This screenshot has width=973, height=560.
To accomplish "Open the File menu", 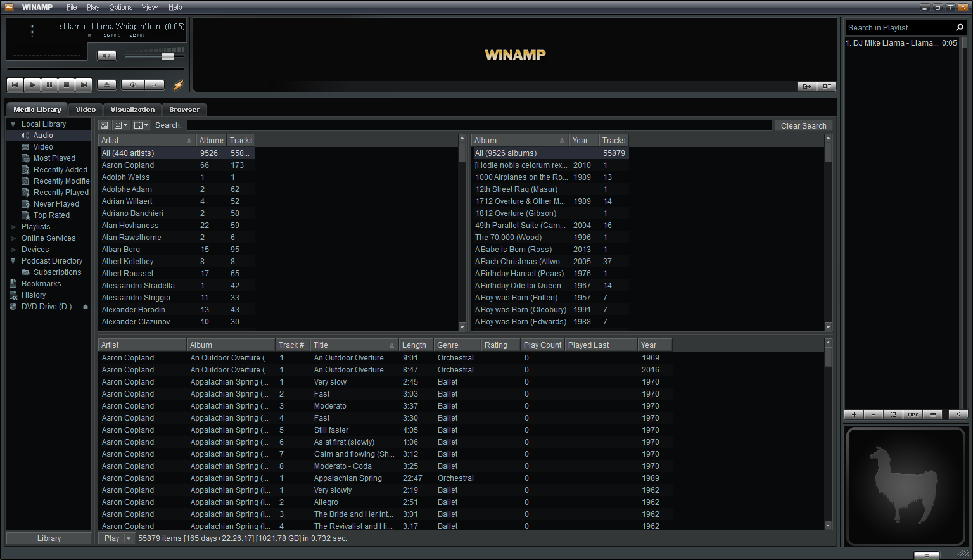I will point(72,7).
